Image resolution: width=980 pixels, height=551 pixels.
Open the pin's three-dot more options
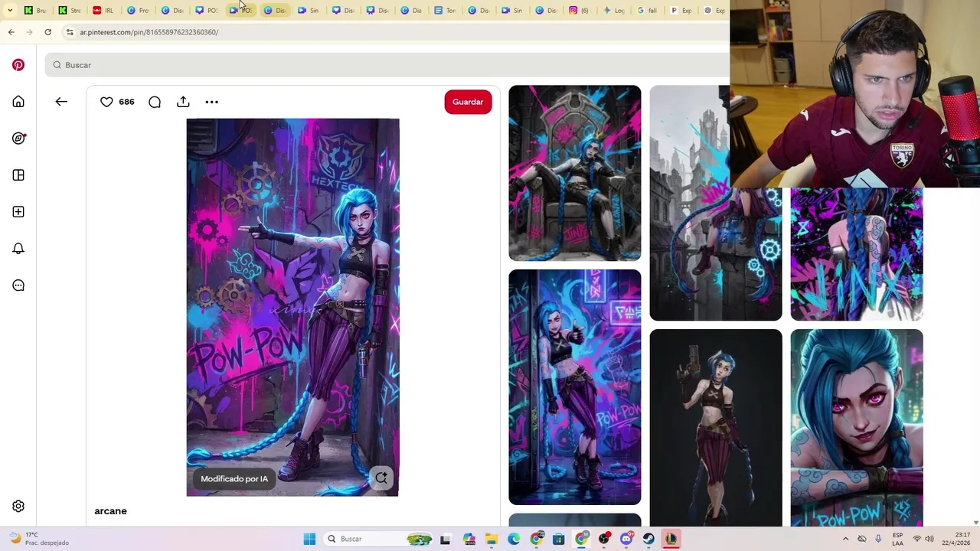(x=212, y=102)
